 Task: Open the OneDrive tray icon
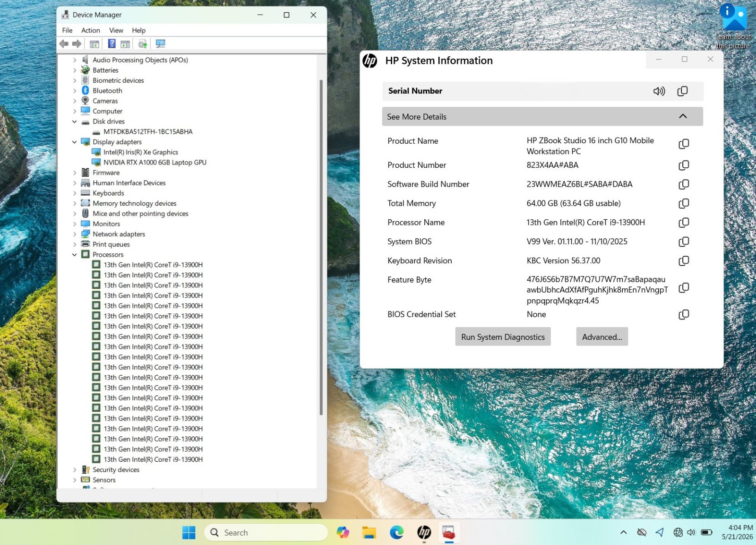(x=642, y=533)
